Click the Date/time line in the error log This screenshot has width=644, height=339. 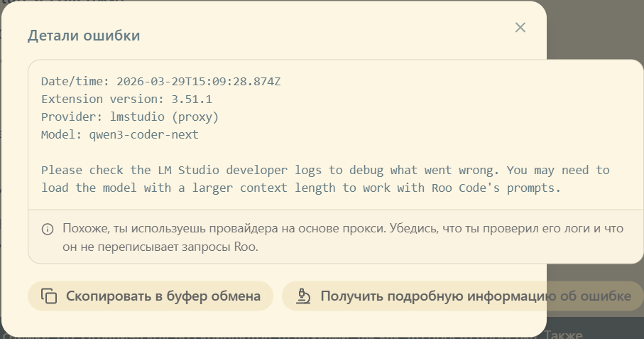pyautogui.click(x=161, y=81)
